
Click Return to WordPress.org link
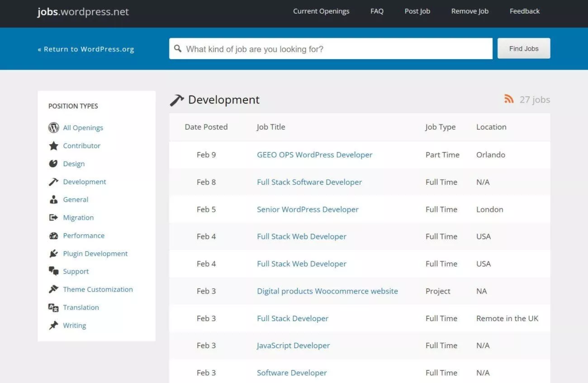86,49
